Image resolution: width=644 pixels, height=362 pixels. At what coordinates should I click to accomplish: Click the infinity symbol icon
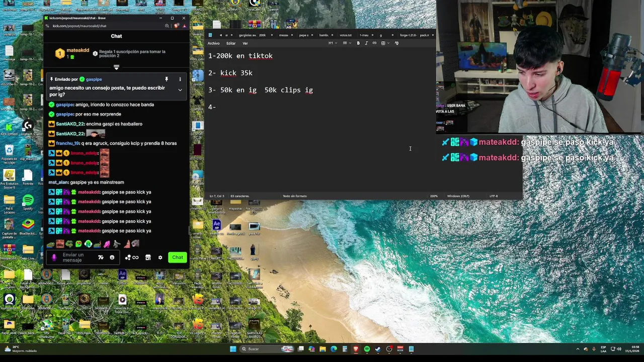tap(135, 257)
